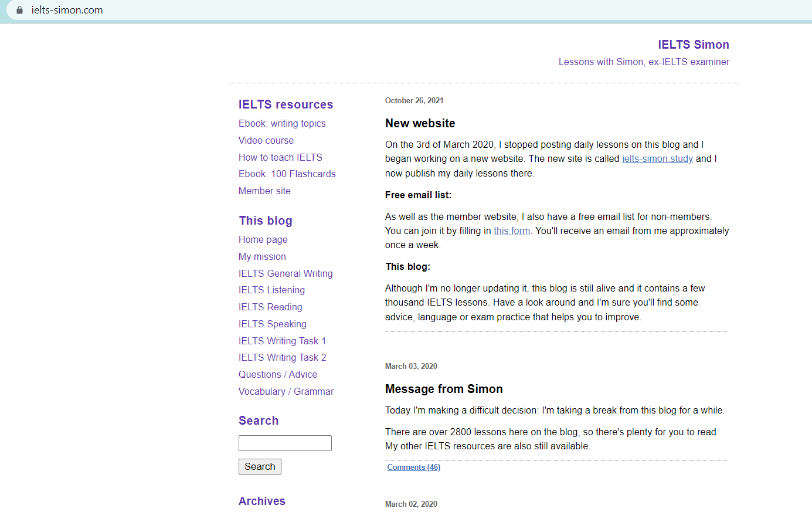Click the 'Lessons with Simon, ex-IELTS examiner' tagline

click(x=644, y=62)
